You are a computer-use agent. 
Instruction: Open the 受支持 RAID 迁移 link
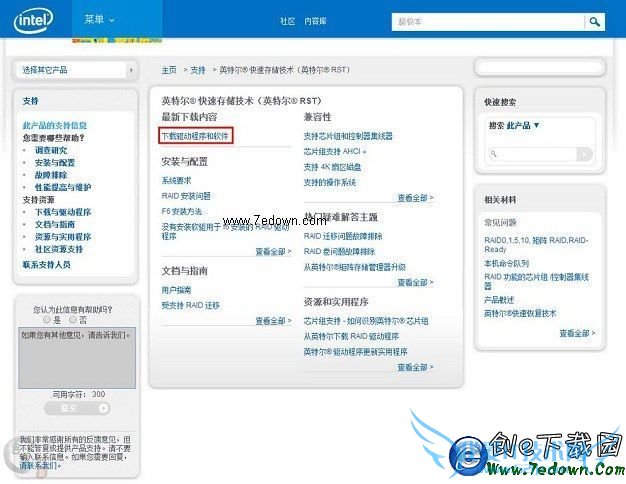coord(190,305)
